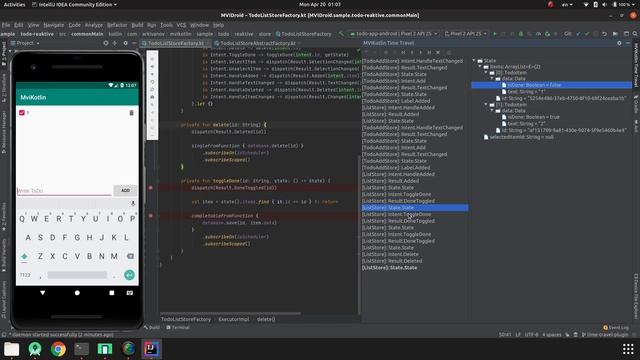Open the Build tool window button

pyautogui.click(x=152, y=327)
